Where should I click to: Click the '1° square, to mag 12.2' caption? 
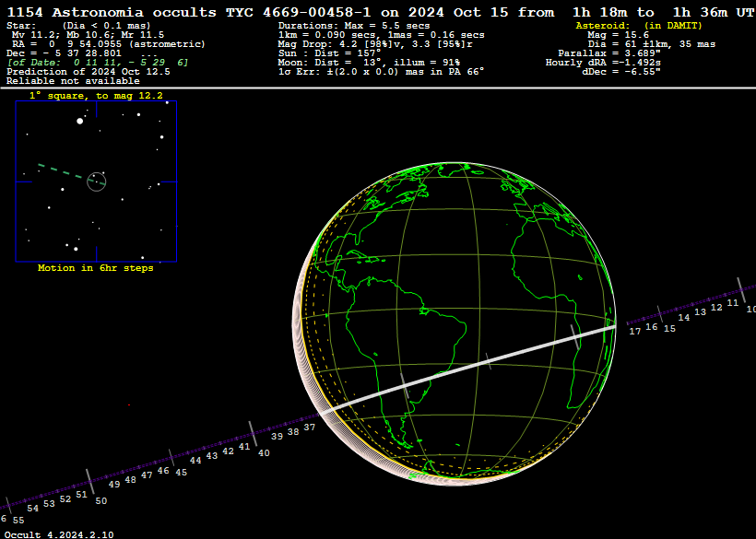click(96, 96)
